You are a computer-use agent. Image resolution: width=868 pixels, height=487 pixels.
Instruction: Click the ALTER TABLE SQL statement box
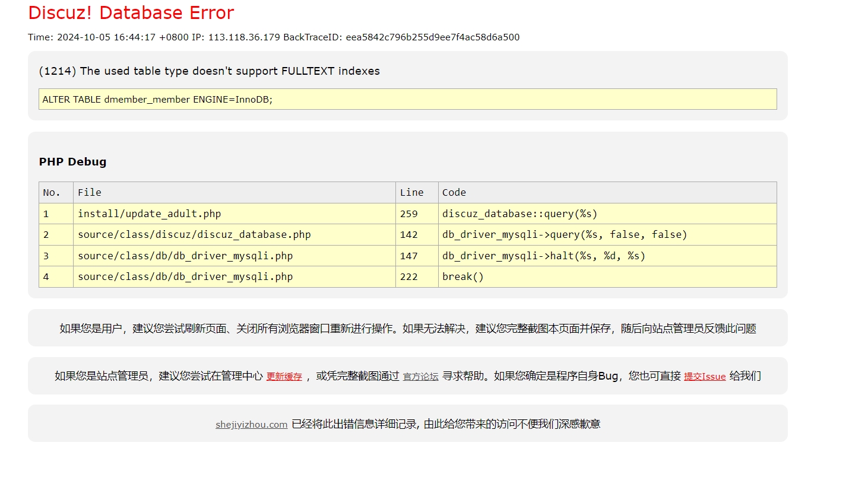click(x=407, y=99)
